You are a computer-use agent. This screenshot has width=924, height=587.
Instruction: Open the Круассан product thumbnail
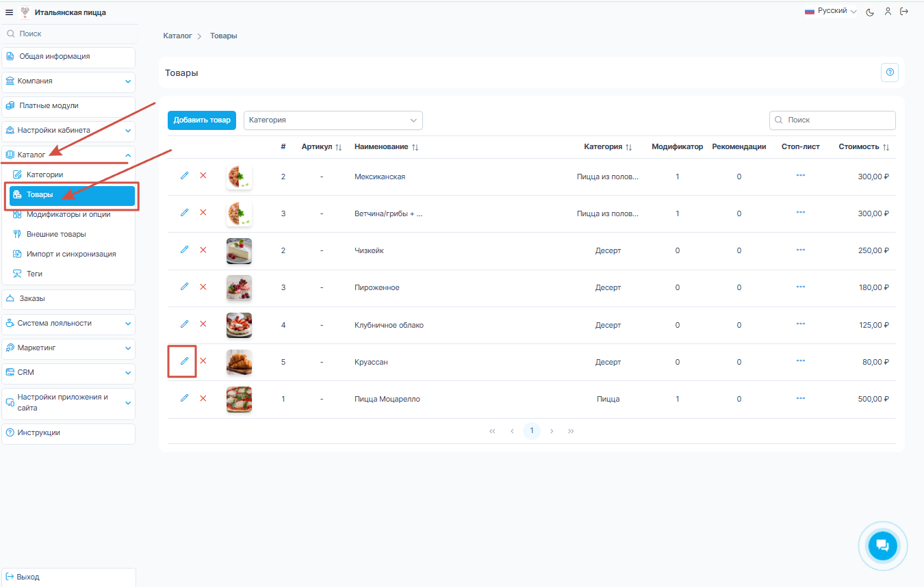point(239,363)
